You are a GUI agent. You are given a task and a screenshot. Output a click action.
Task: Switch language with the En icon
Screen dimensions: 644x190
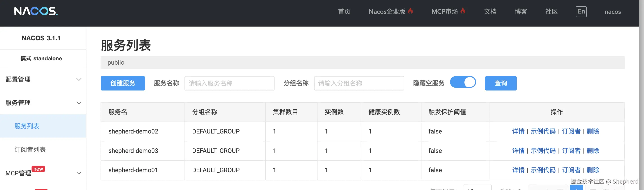coord(581,11)
